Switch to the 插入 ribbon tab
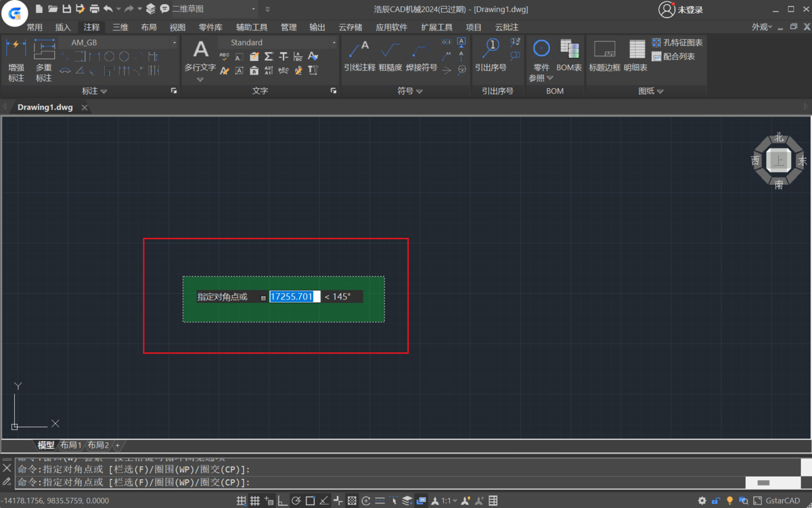Screen dimensions: 812x508 [x=63, y=27]
